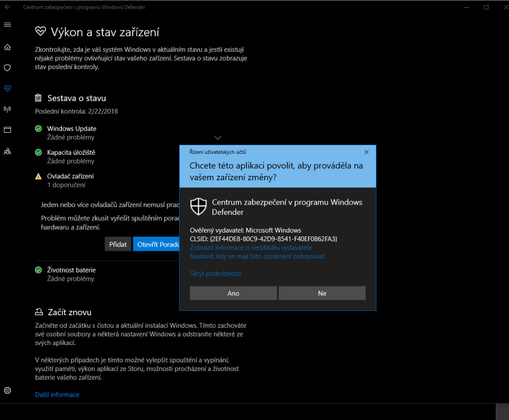
Task: Click green check next to Kapacita úložiště
Action: 38,152
